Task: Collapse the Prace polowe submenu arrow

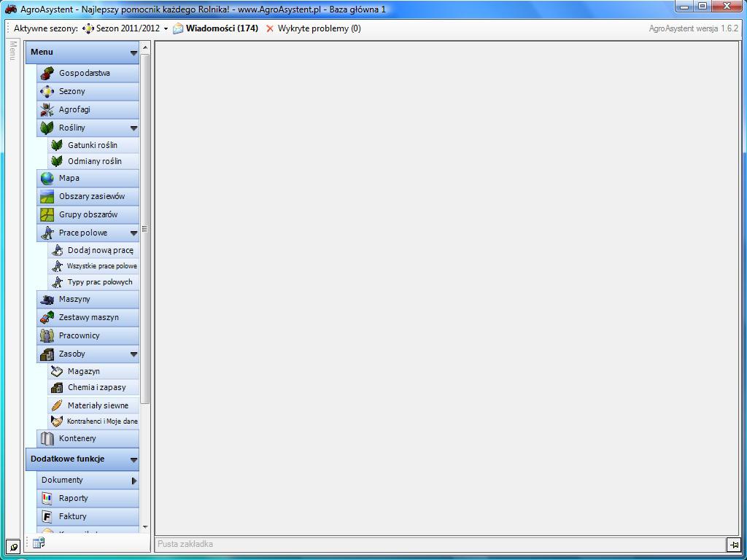Action: [x=134, y=233]
